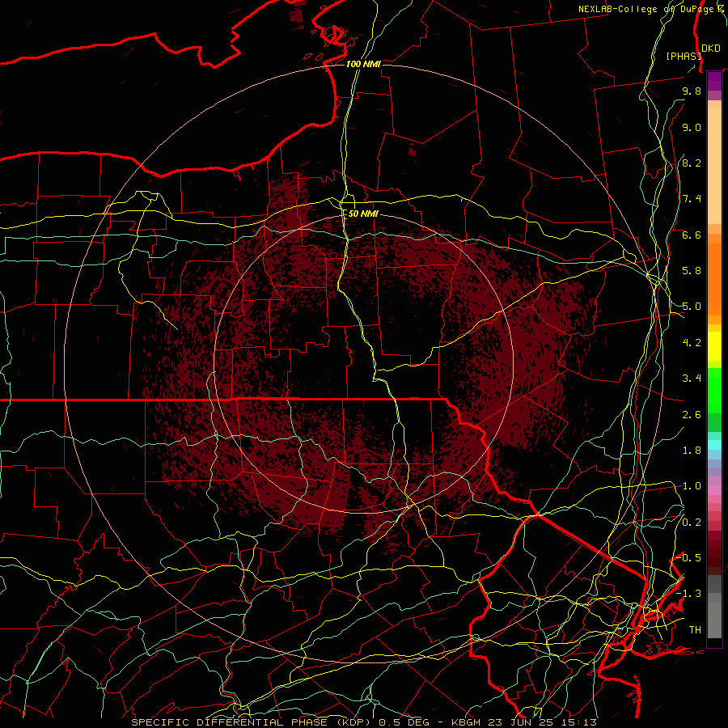Click the 50 NMI range ring label
The width and height of the screenshot is (728, 728).
[x=363, y=214]
